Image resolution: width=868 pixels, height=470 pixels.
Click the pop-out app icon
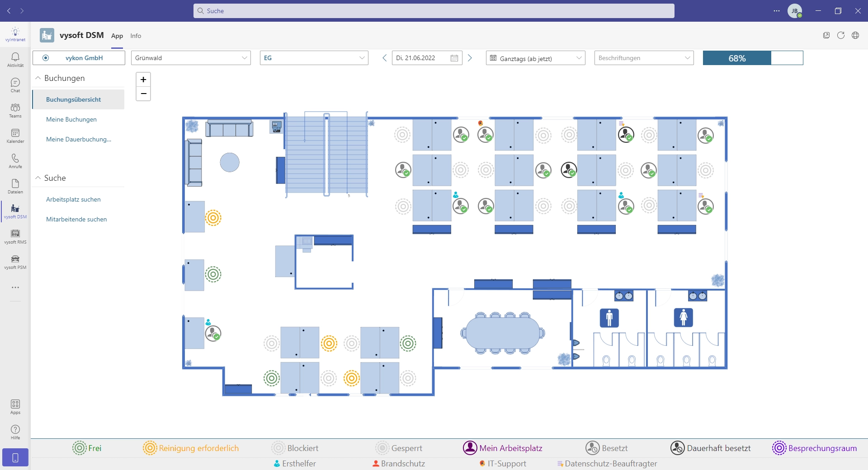point(826,35)
